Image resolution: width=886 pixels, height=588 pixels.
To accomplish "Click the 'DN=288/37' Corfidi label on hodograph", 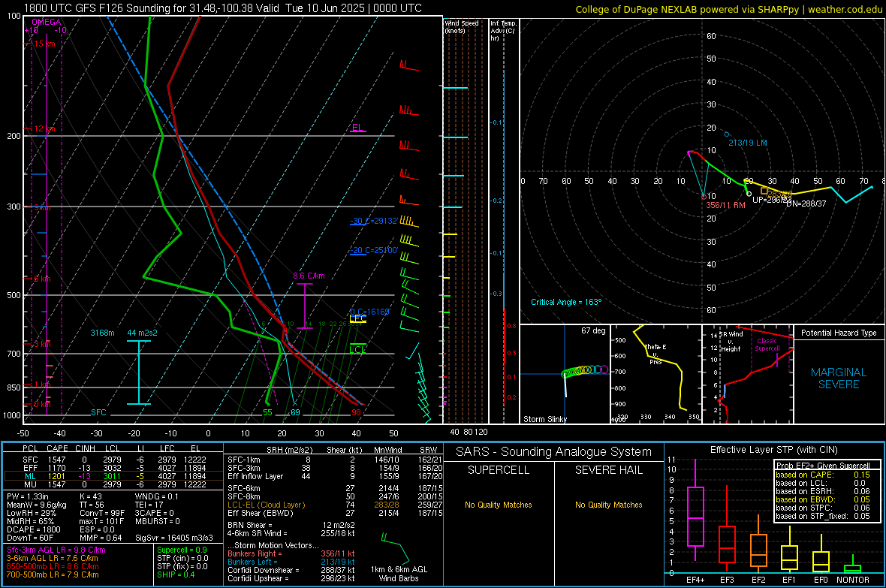I will [806, 204].
